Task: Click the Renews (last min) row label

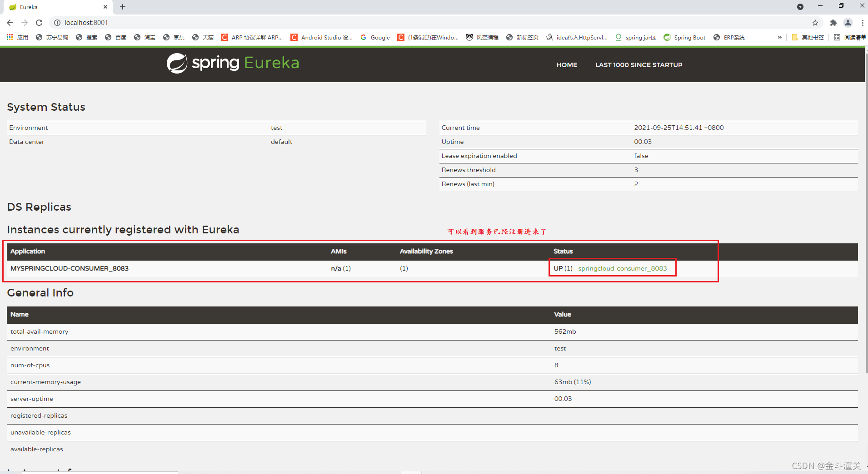Action: [468, 184]
